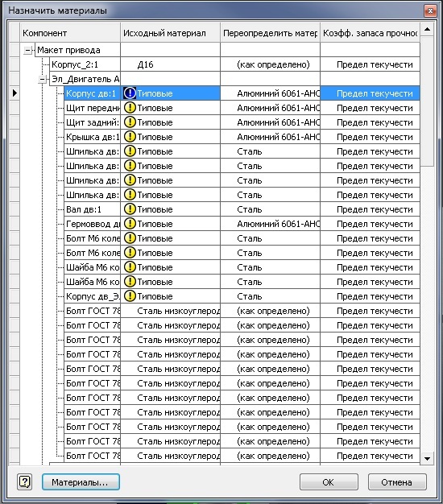The image size is (443, 504).
Task: Collapse the Эл_Двигатель subassembly node
Action: [43, 79]
